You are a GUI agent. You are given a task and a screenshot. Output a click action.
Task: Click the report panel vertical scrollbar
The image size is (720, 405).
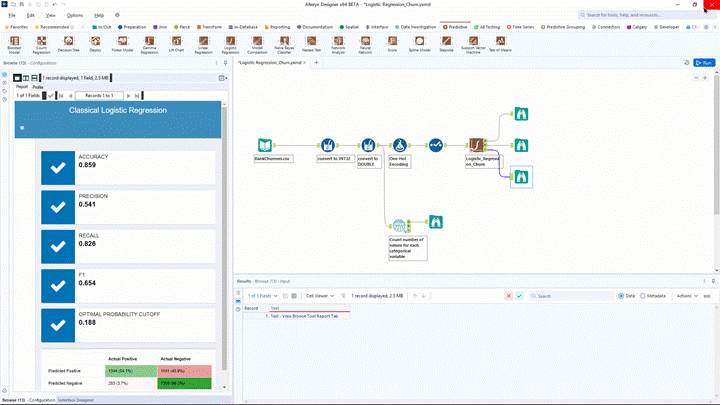pyautogui.click(x=225, y=239)
